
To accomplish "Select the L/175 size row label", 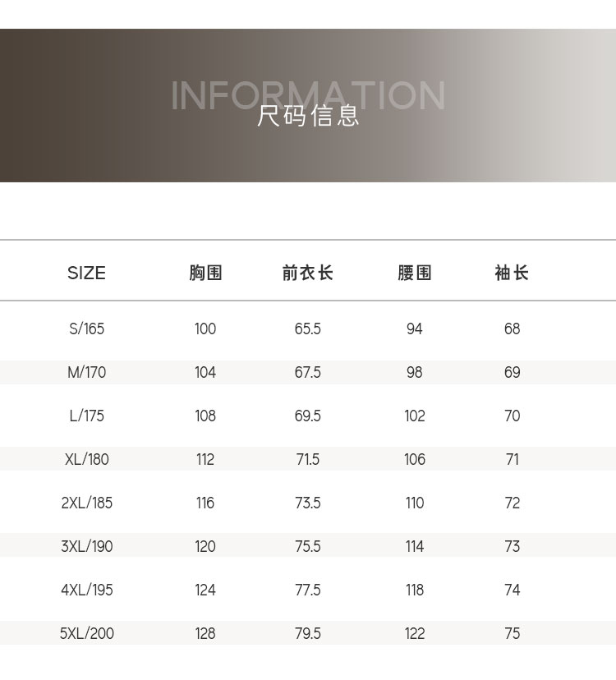I will coord(86,416).
